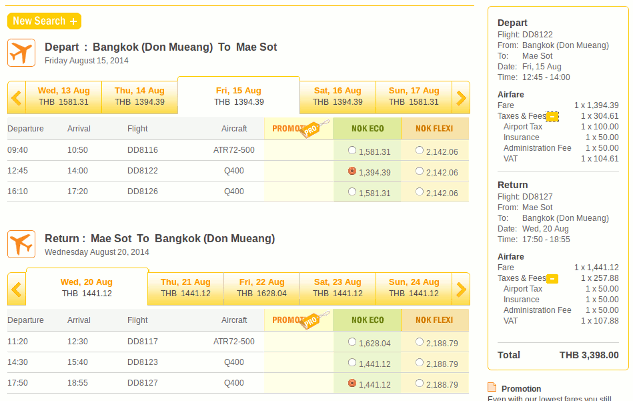The height and width of the screenshot is (401, 633).
Task: Go to earlier departure dates arrow
Action: [16, 98]
